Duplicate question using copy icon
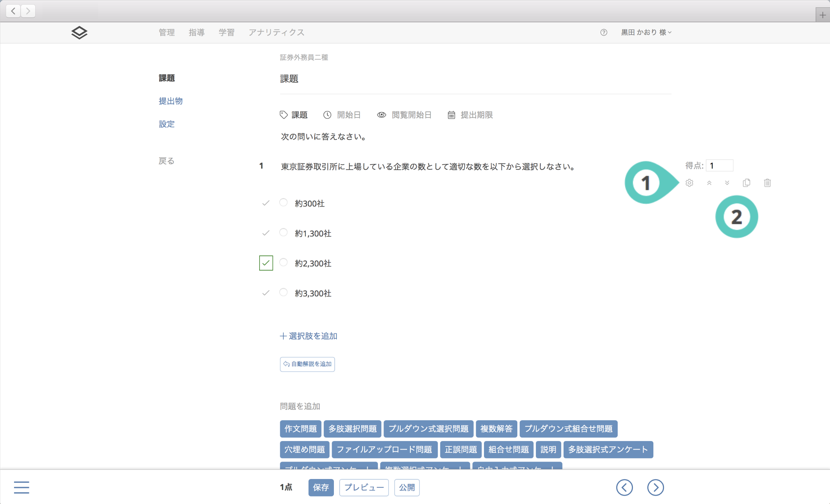This screenshot has height=504, width=830. (x=747, y=183)
